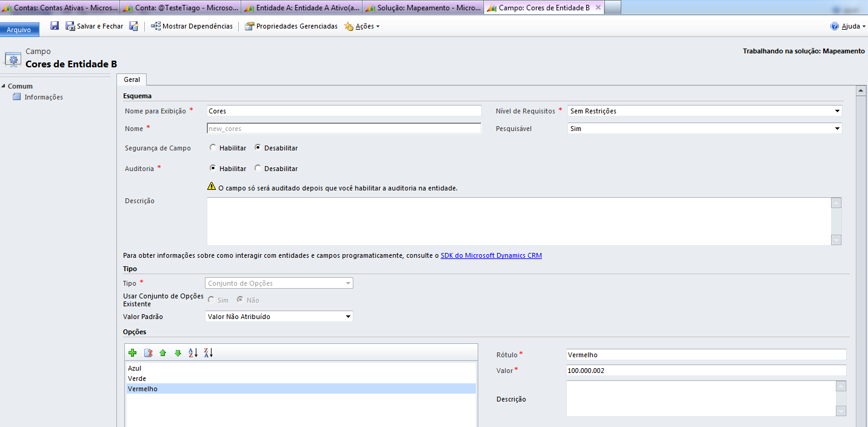Click the Save and New icon
Screen dimensions: 868x427
click(134, 26)
